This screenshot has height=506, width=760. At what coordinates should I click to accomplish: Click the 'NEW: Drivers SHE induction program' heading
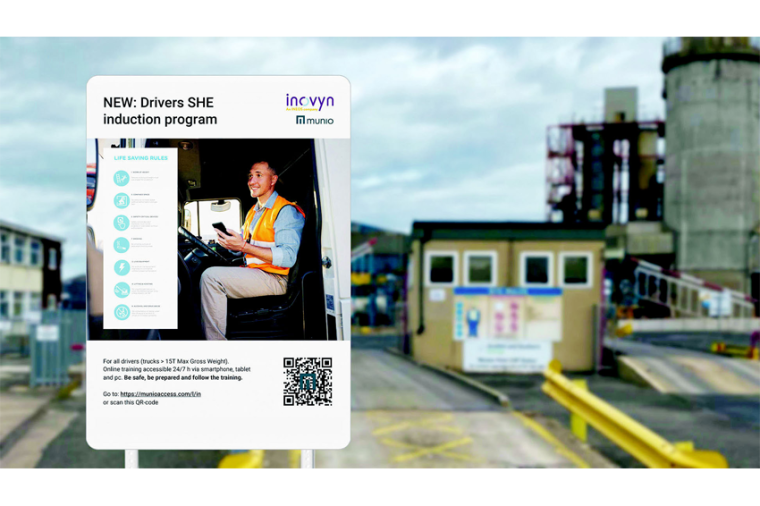160,111
